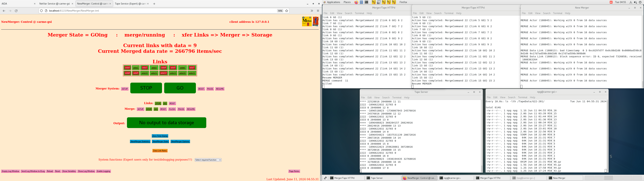Screen dimensions: 644x181
Task: Click the NewMerger Statistics button
Action: tap(140, 141)
